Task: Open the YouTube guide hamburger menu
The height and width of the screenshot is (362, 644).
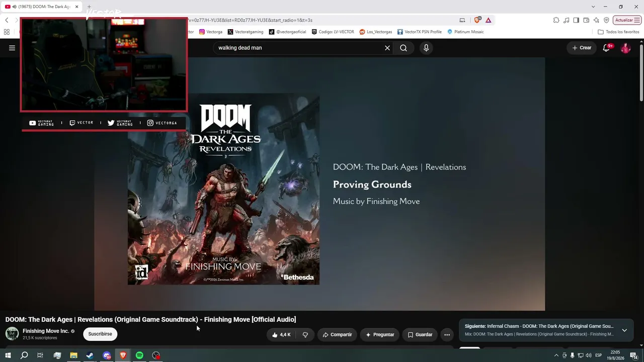Action: tap(12, 48)
